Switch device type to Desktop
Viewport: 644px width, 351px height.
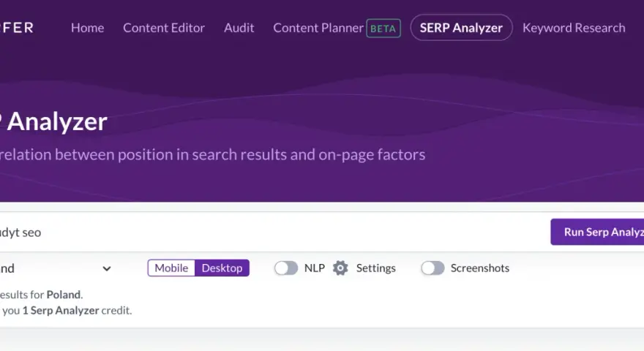coord(222,268)
